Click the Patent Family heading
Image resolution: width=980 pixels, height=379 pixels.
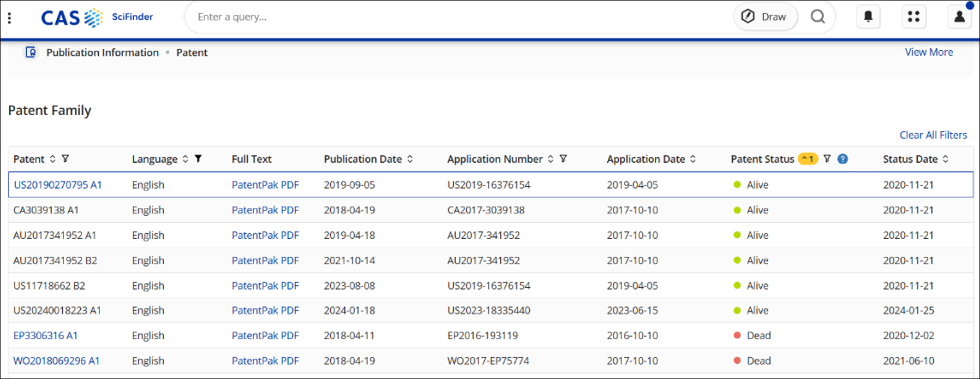(x=50, y=110)
